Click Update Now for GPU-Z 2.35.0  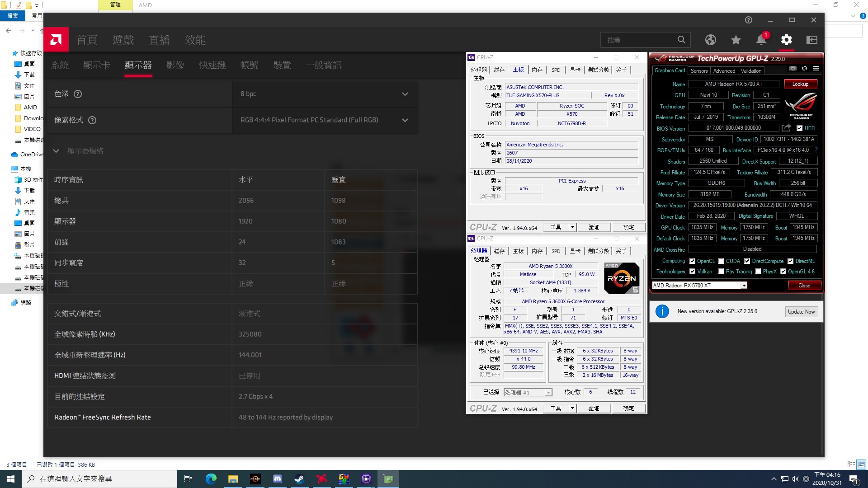click(x=801, y=312)
